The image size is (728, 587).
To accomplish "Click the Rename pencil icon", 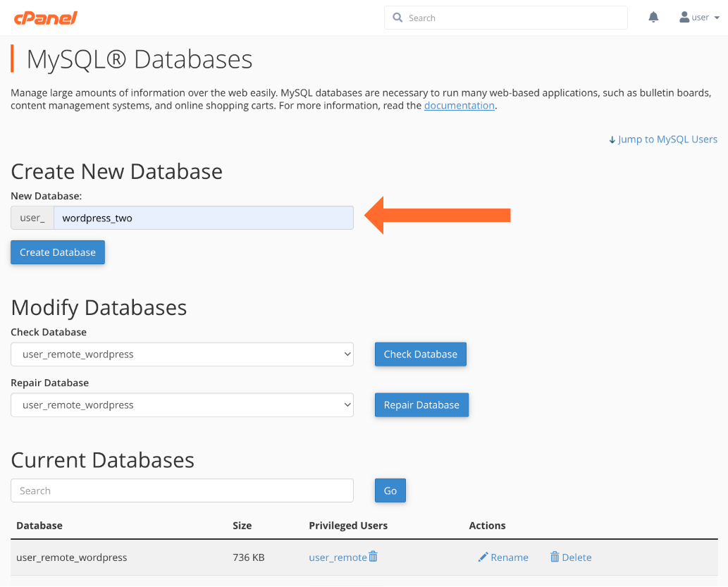I will [483, 557].
